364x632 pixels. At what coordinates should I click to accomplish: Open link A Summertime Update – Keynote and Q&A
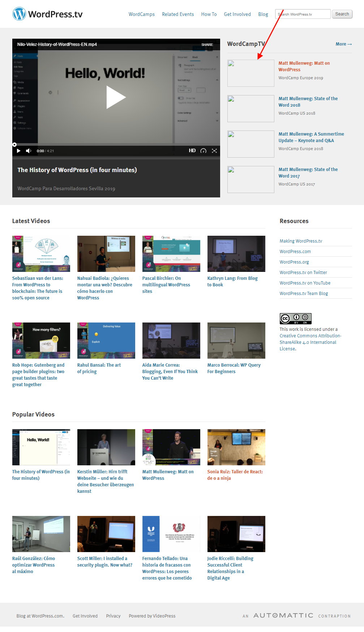click(311, 137)
